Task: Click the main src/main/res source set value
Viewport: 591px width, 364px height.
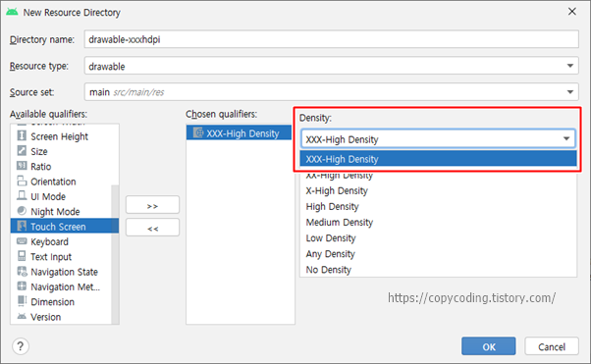Action: tap(127, 92)
